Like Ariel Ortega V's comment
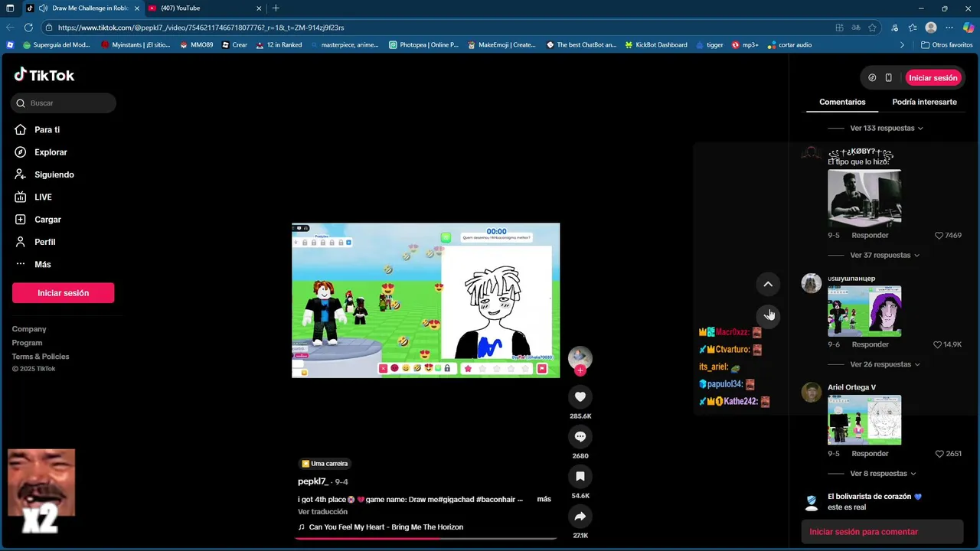Image resolution: width=980 pixels, height=551 pixels. coord(939,454)
